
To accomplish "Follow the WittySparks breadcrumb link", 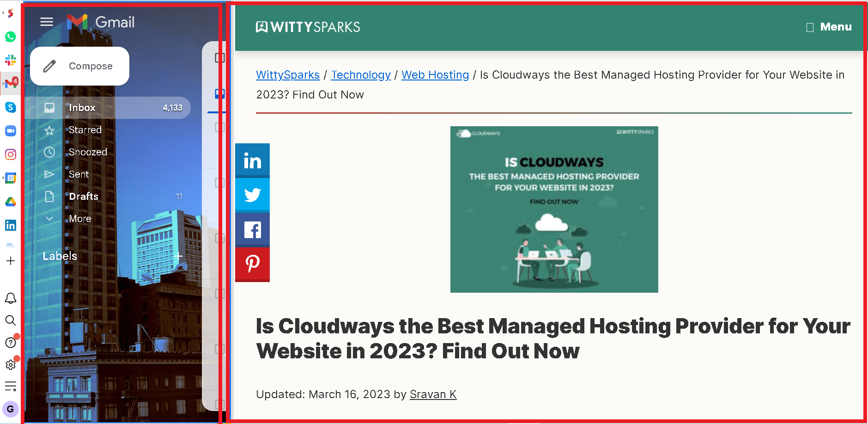I will [x=288, y=75].
